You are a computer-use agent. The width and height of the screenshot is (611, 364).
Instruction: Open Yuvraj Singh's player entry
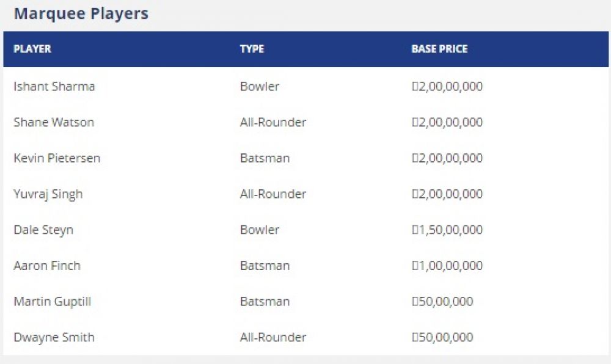[x=48, y=194]
